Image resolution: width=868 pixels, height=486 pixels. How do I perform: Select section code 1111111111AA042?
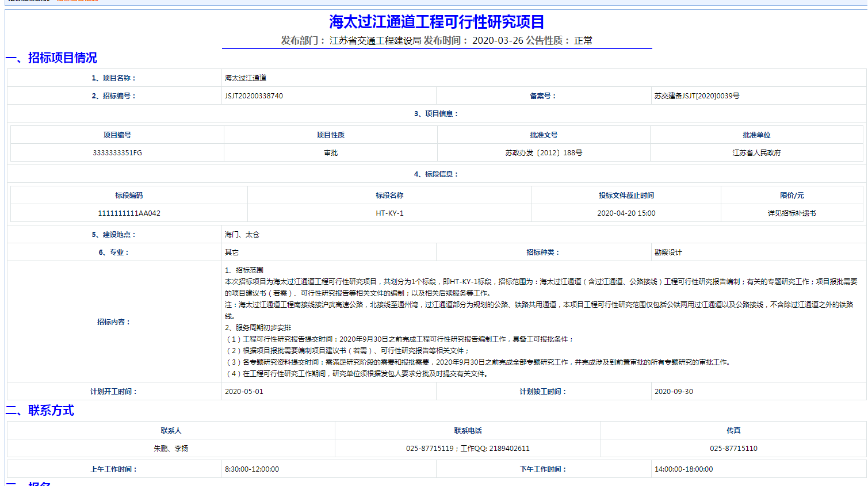129,213
